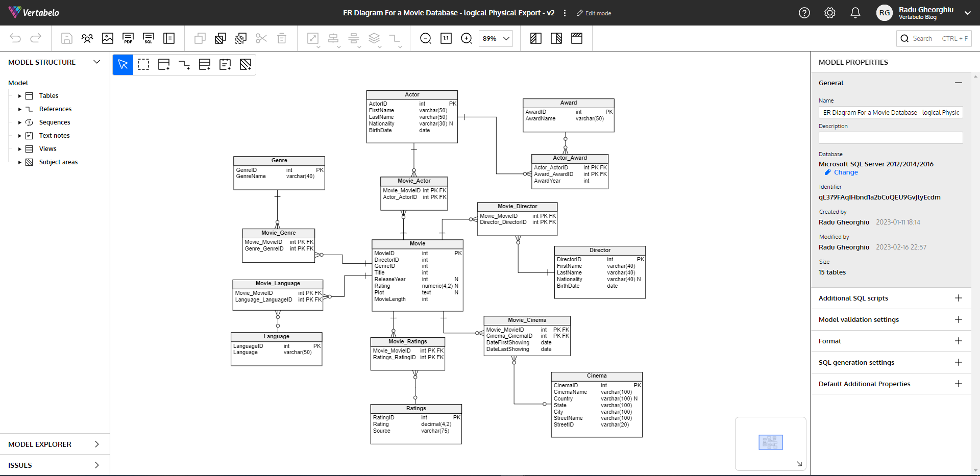The height and width of the screenshot is (476, 980).
Task: Click the zoom out magnifier icon
Action: click(426, 38)
